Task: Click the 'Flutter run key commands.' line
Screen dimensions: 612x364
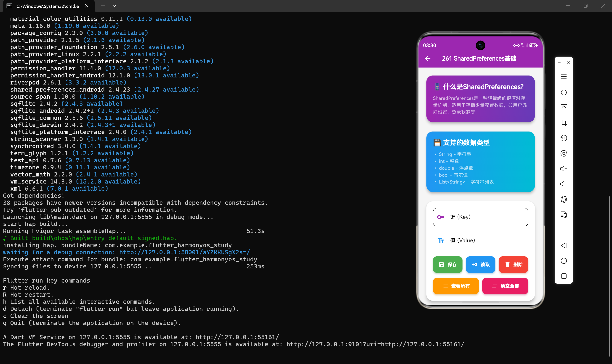Action: (48, 280)
